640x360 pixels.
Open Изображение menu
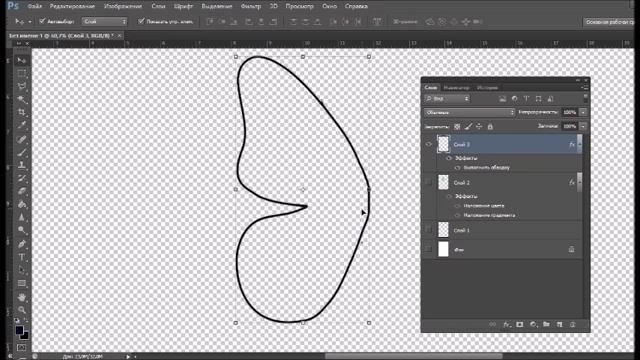[x=123, y=6]
